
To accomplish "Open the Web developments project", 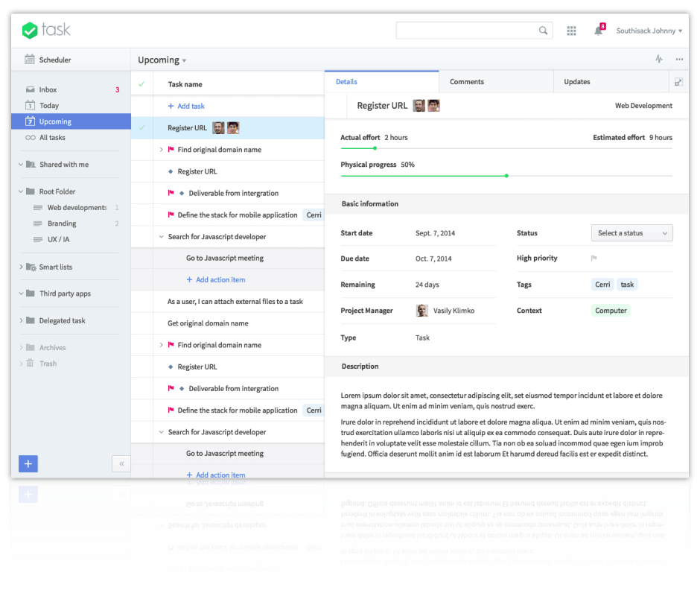I will (x=76, y=207).
